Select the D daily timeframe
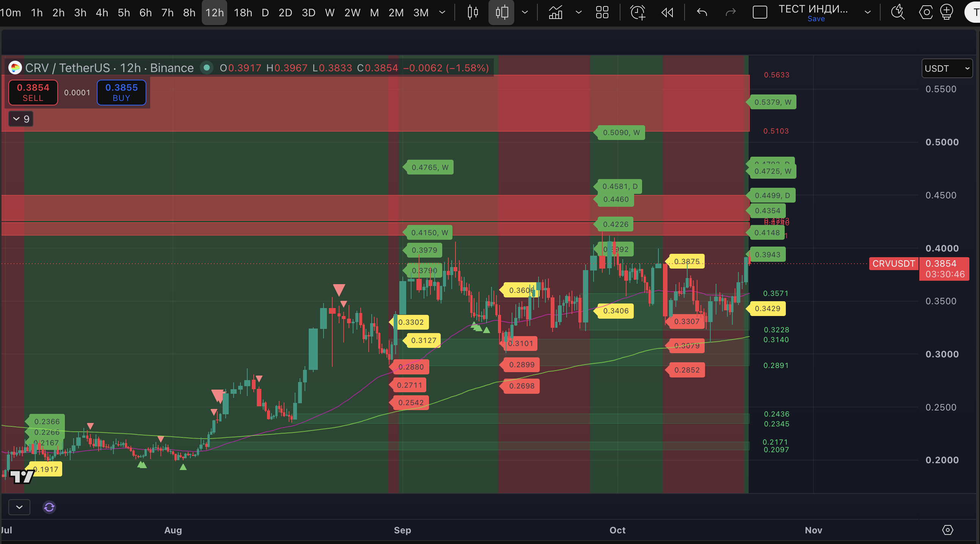This screenshot has height=544, width=980. [265, 13]
